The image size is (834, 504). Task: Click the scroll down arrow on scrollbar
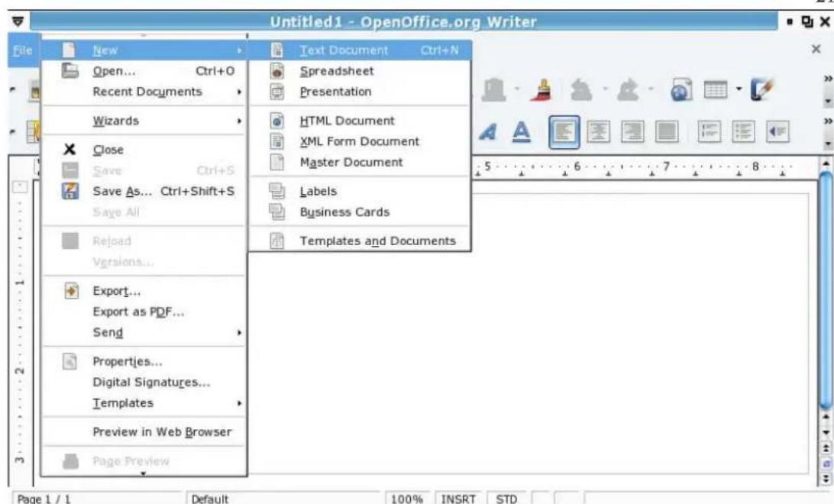pyautogui.click(x=826, y=432)
